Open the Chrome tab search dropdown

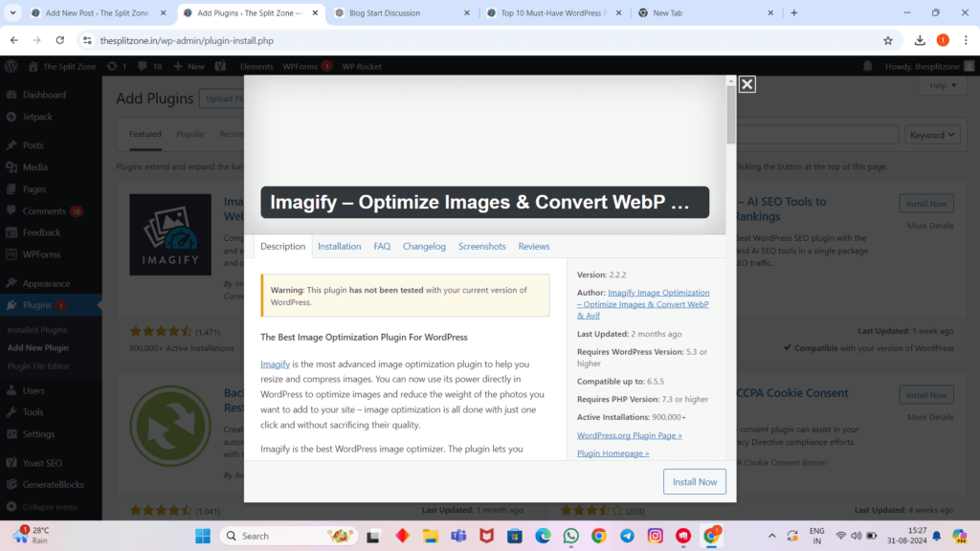click(12, 12)
